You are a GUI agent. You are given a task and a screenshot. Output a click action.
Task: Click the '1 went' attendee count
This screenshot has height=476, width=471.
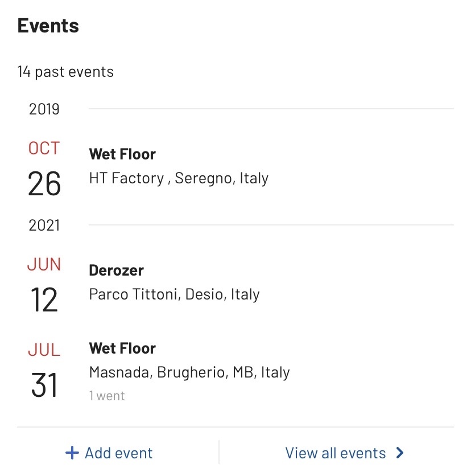(107, 395)
